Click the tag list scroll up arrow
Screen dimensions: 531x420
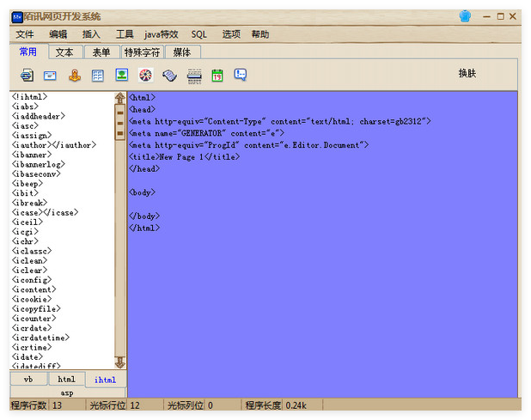click(x=120, y=98)
